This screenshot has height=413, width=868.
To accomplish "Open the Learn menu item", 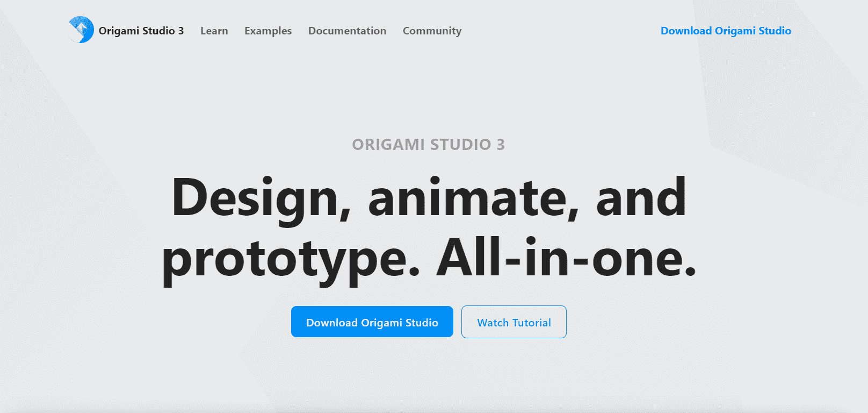I will pyautogui.click(x=214, y=31).
